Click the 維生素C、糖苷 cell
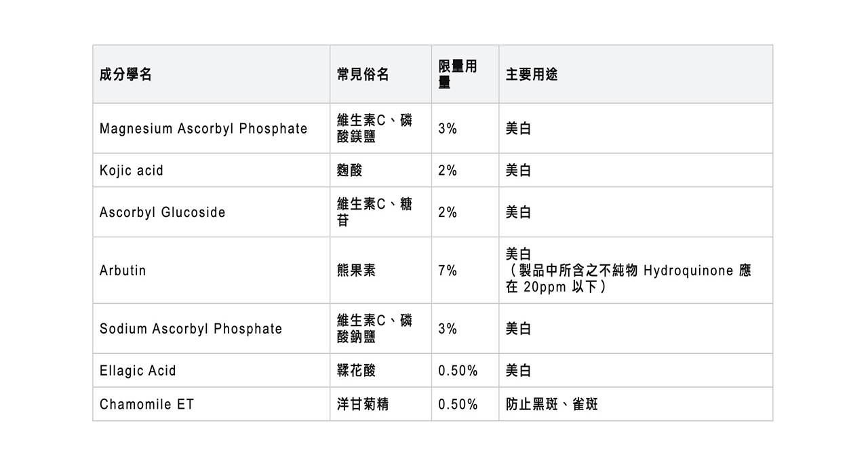The image size is (868, 461). point(374,212)
